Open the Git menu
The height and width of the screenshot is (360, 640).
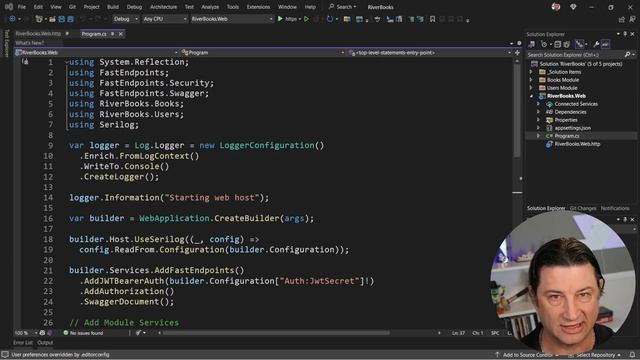point(72,7)
